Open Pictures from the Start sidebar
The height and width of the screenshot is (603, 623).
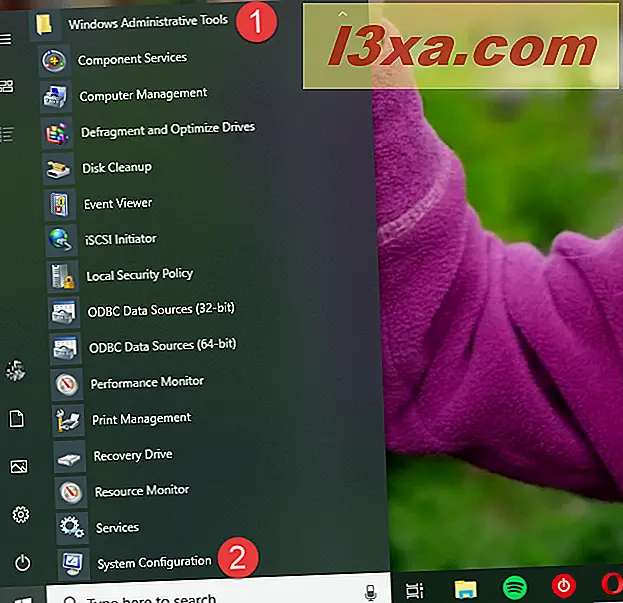click(19, 467)
